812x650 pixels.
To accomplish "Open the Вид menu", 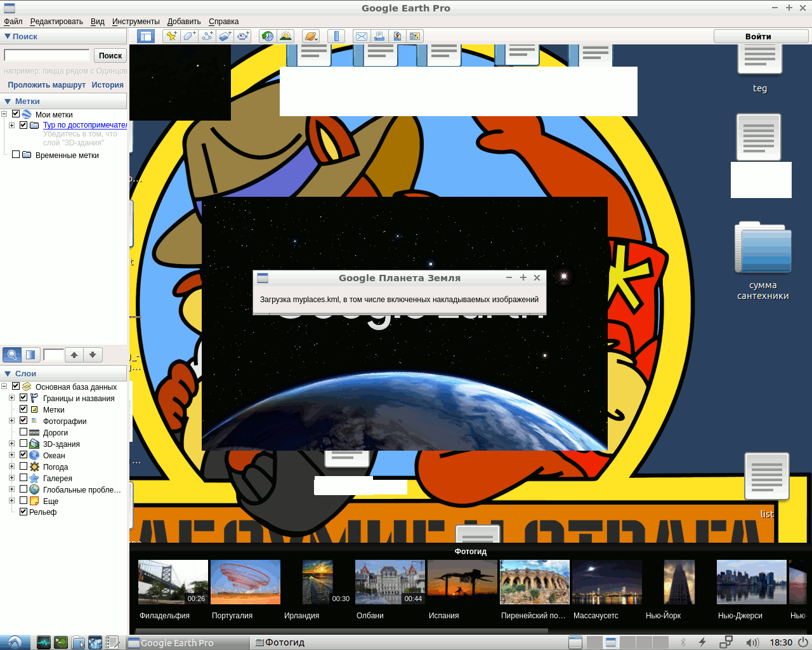I will click(98, 22).
